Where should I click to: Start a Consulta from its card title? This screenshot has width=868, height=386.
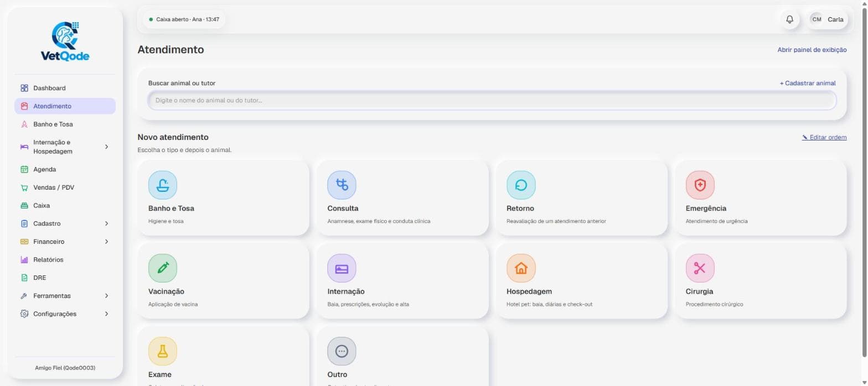[343, 208]
